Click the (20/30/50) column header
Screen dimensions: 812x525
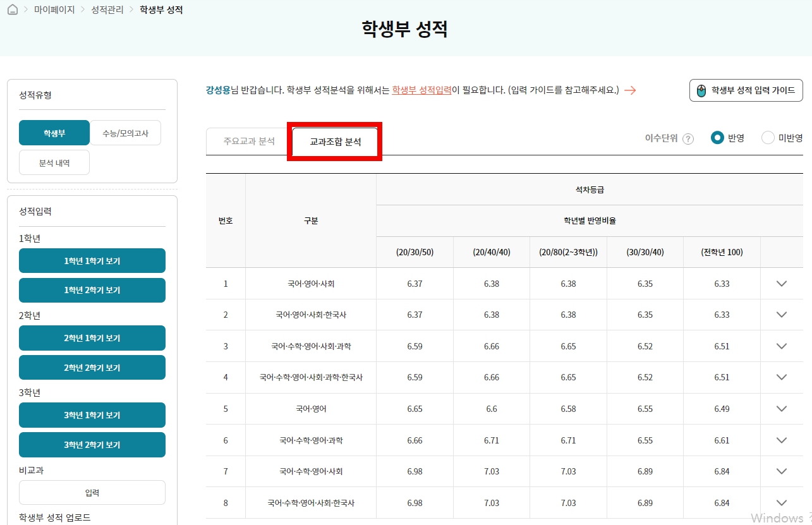coord(415,252)
